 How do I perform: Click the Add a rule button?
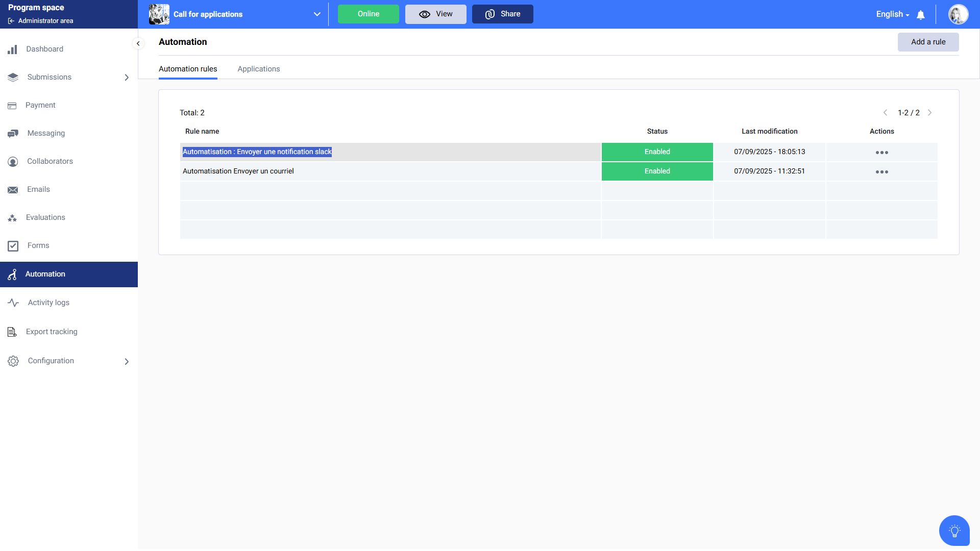(x=928, y=42)
